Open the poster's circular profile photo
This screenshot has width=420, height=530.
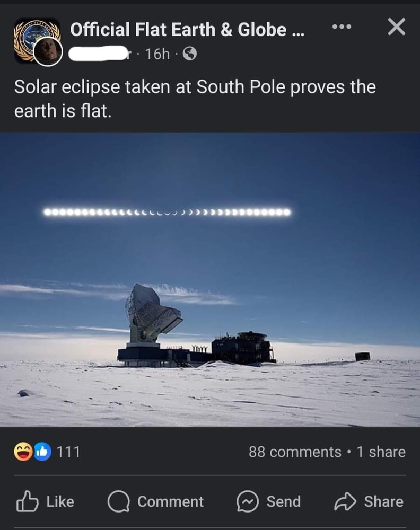[48, 51]
